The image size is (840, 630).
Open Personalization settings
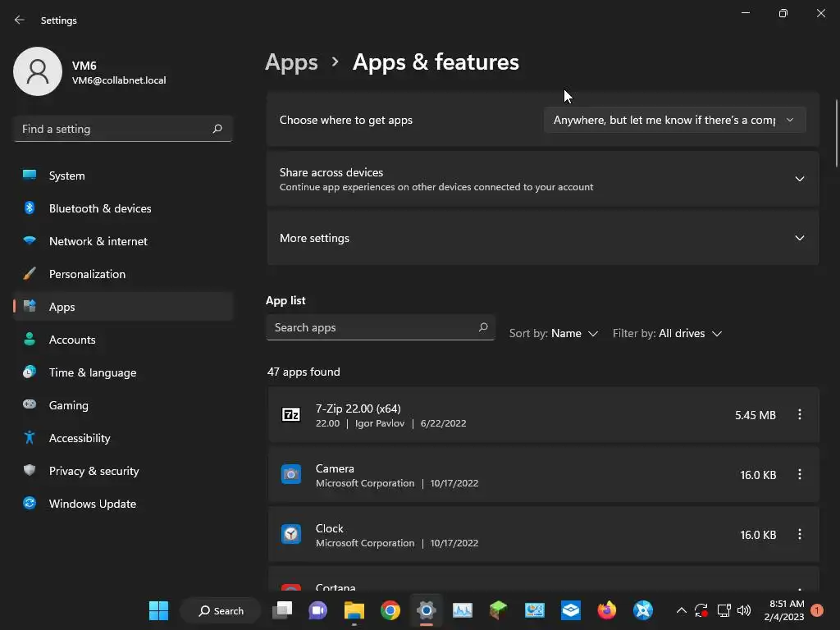coord(123,274)
